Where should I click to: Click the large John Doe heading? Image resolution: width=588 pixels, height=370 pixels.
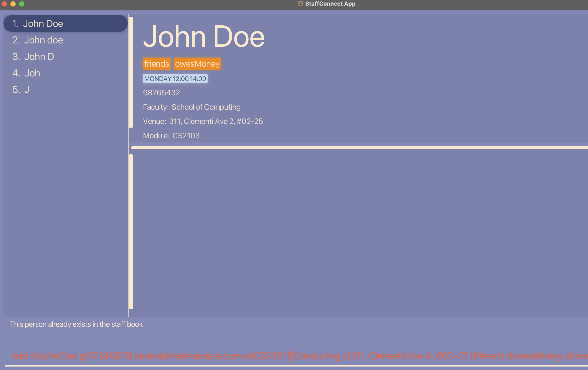tap(204, 37)
